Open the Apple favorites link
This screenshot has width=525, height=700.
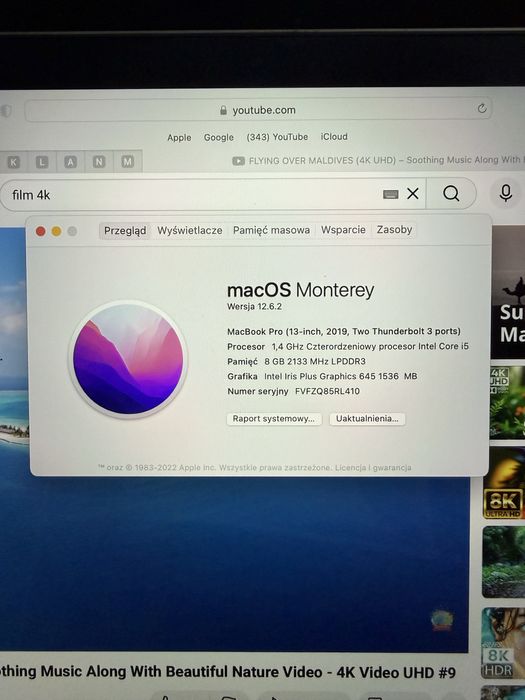[x=179, y=138]
